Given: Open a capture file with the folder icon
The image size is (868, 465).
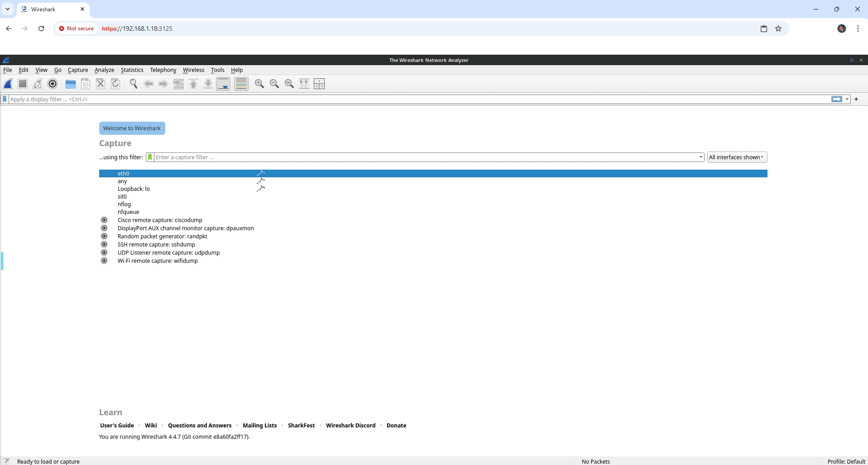Looking at the screenshot, I should click(71, 84).
